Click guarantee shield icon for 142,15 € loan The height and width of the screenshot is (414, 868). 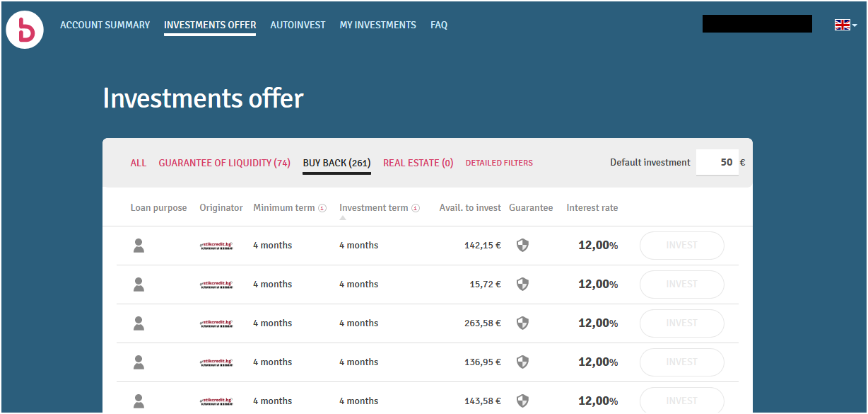click(522, 246)
